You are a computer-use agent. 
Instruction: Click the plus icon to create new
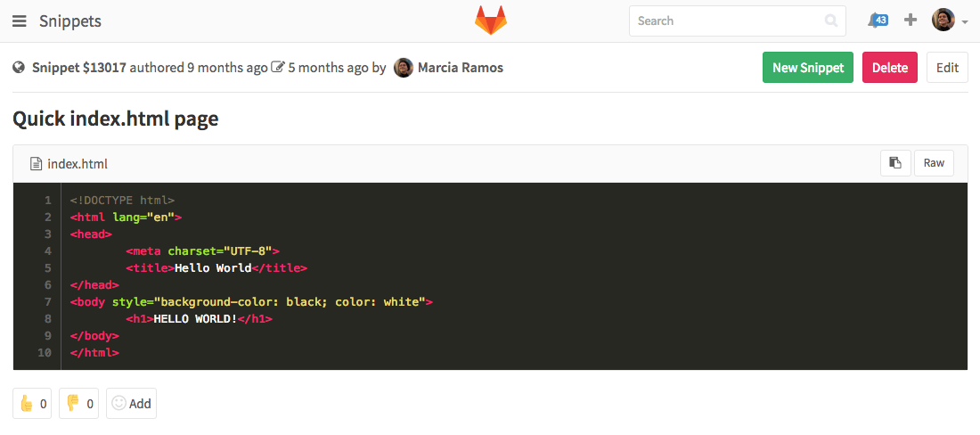910,21
